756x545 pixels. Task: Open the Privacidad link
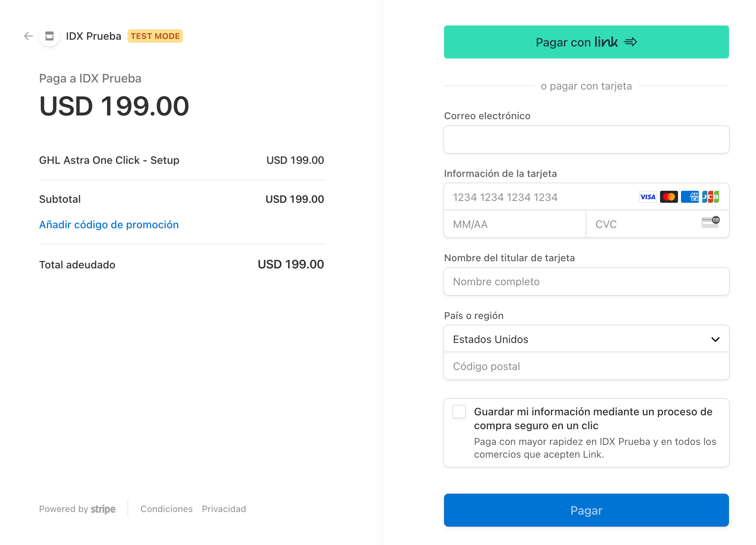(224, 509)
